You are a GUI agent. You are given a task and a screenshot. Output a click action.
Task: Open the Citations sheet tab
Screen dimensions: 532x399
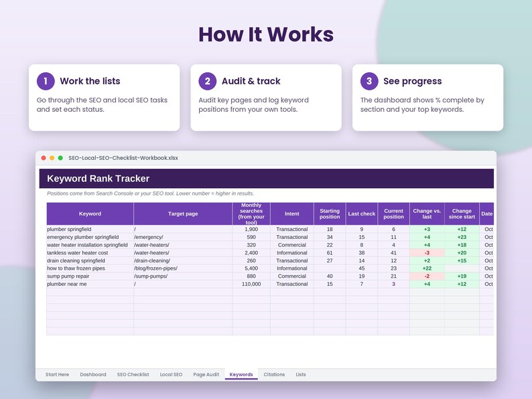click(274, 374)
